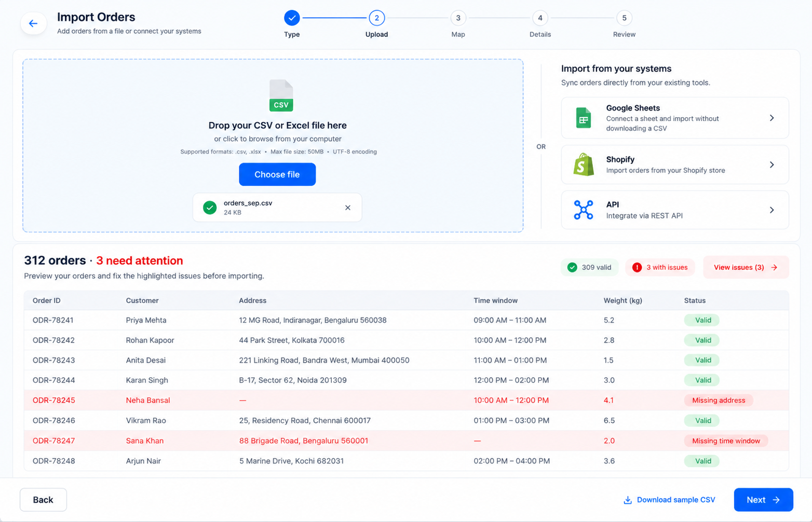Click the Weight (kg) column header
This screenshot has height=522, width=812.
coord(623,300)
